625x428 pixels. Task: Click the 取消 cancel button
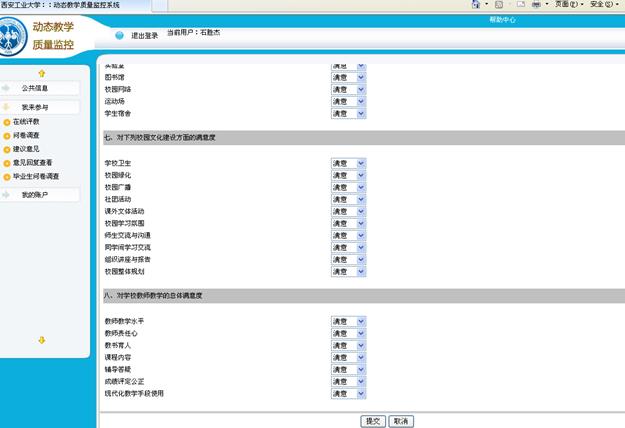[400, 421]
